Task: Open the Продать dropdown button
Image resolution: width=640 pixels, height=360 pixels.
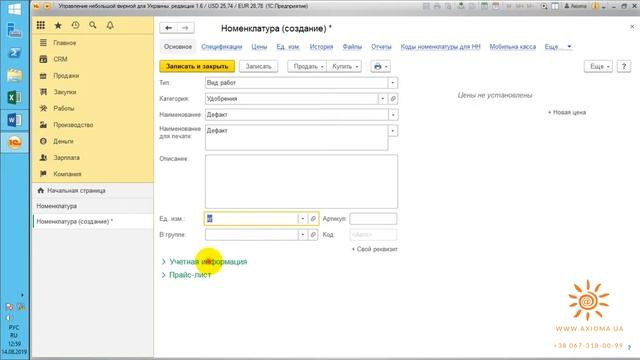Action: point(307,66)
